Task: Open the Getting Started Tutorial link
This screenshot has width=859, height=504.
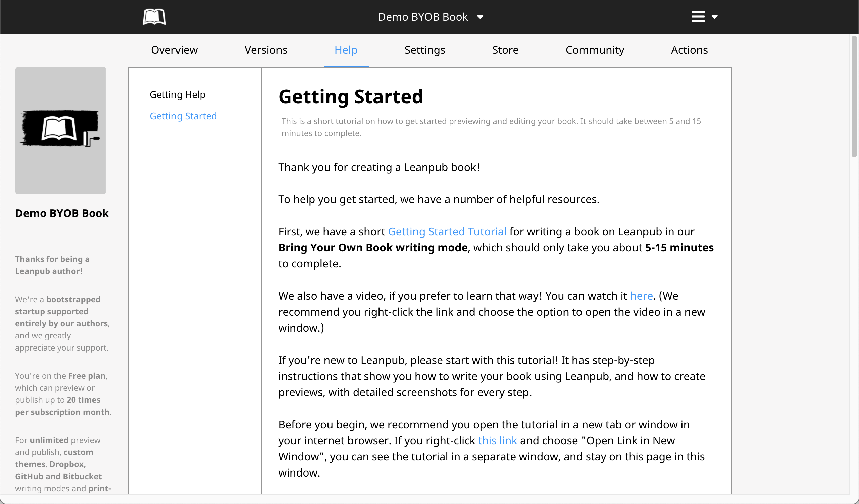Action: tap(447, 232)
